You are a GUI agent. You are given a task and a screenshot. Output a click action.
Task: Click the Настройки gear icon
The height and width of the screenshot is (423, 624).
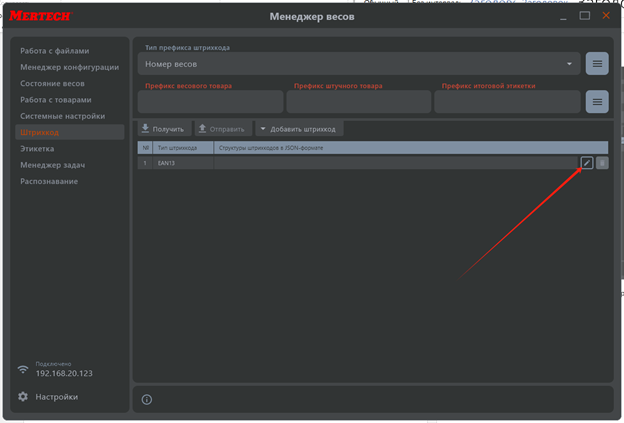(x=23, y=397)
